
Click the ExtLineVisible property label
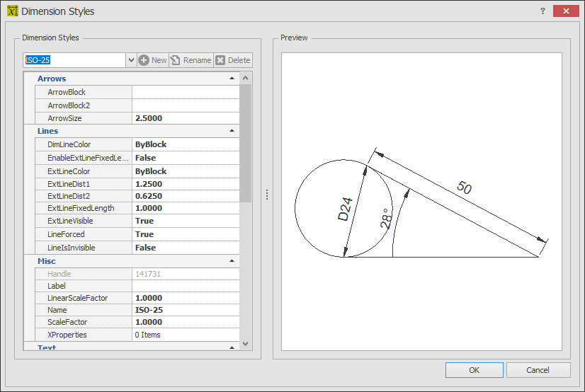[x=70, y=221]
